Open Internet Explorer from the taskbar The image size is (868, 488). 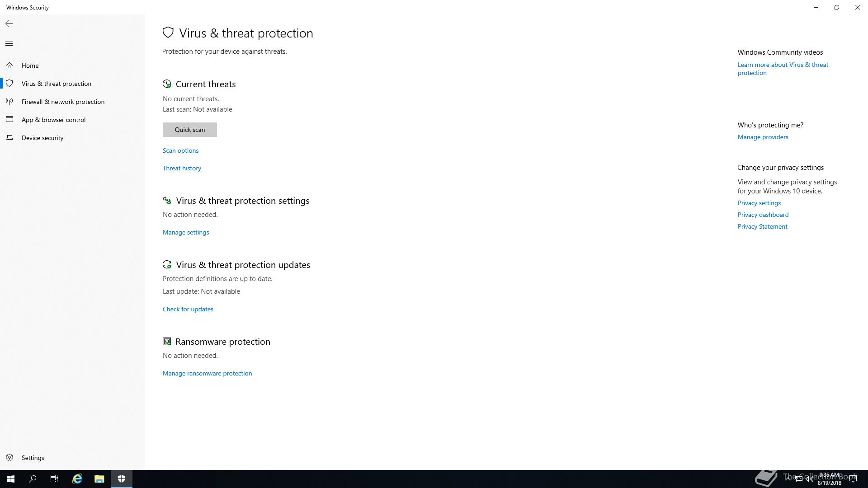click(77, 479)
